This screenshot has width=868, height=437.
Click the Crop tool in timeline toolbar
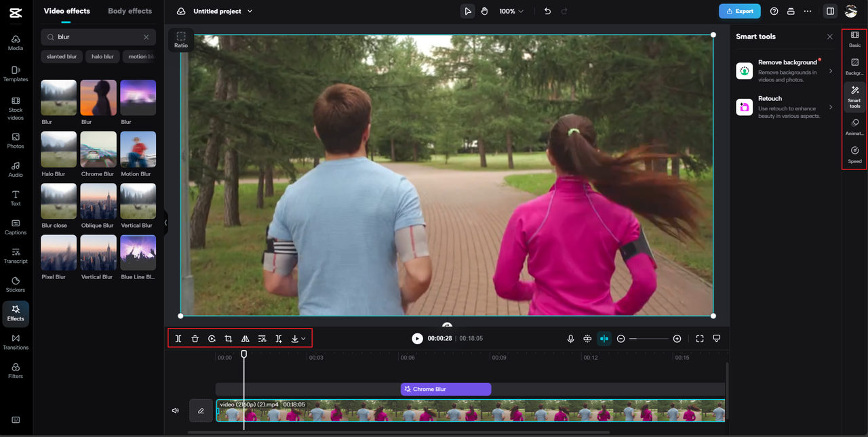(x=229, y=339)
